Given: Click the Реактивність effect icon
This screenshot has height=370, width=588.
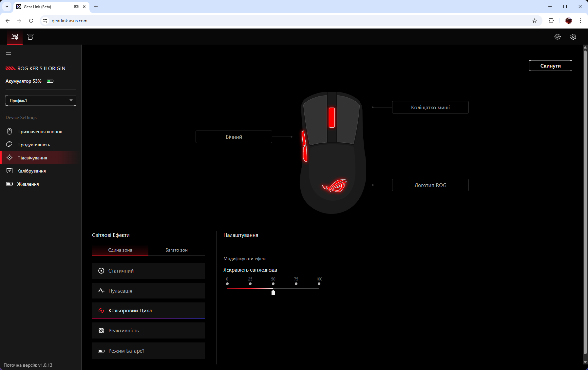Looking at the screenshot, I should (101, 331).
